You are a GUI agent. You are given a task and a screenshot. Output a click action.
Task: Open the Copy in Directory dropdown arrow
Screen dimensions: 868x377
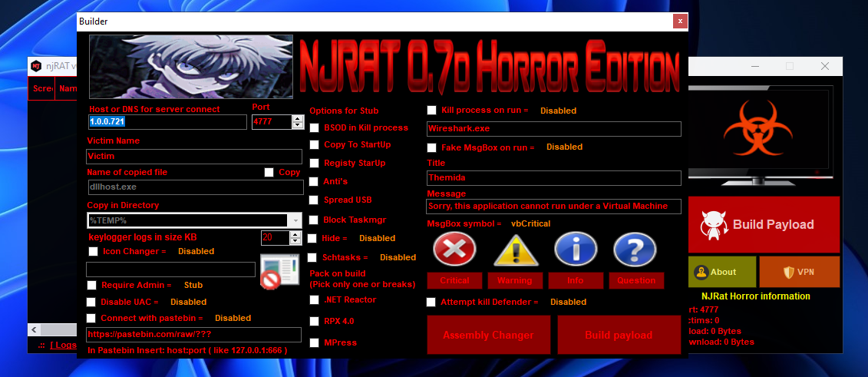click(295, 220)
